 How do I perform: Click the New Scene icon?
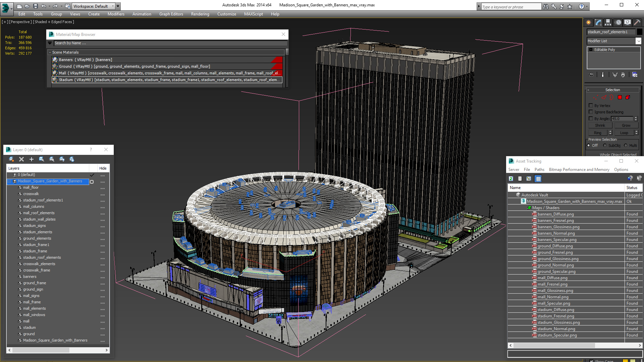19,6
